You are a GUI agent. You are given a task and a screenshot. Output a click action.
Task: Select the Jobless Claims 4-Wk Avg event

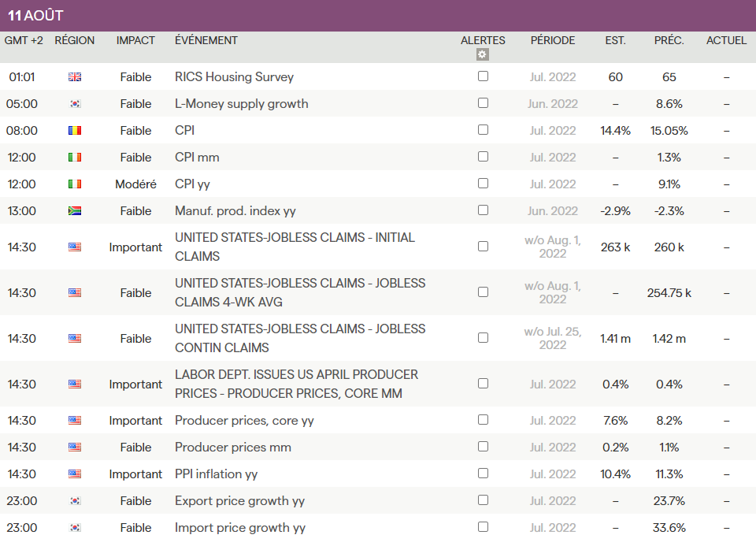point(300,292)
